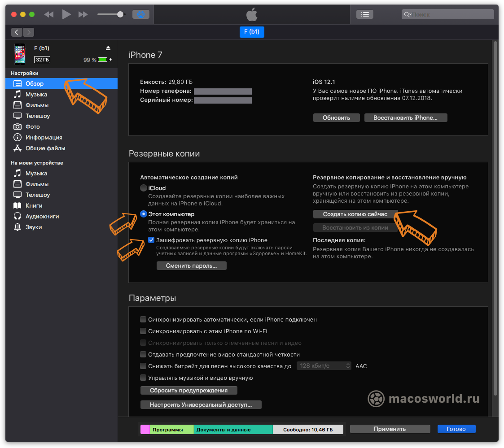Click Настроить Универсальный доступ... button
This screenshot has width=504, height=448.
[x=201, y=405]
